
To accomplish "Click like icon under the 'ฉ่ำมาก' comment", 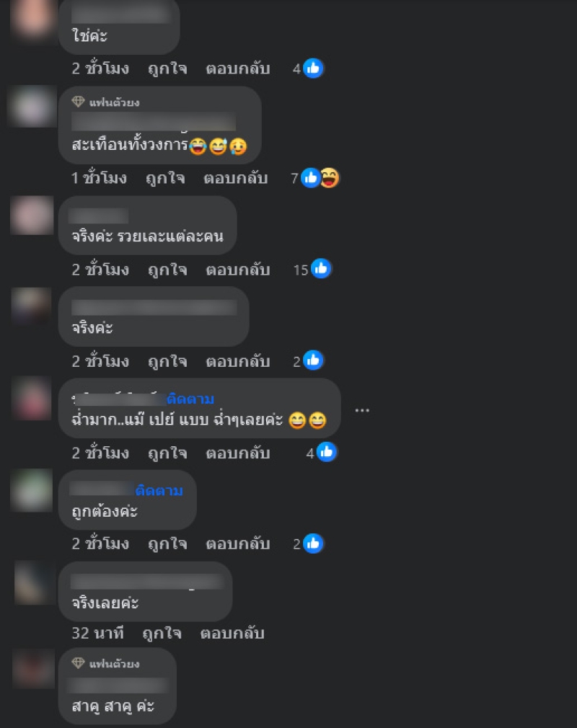I will point(326,452).
